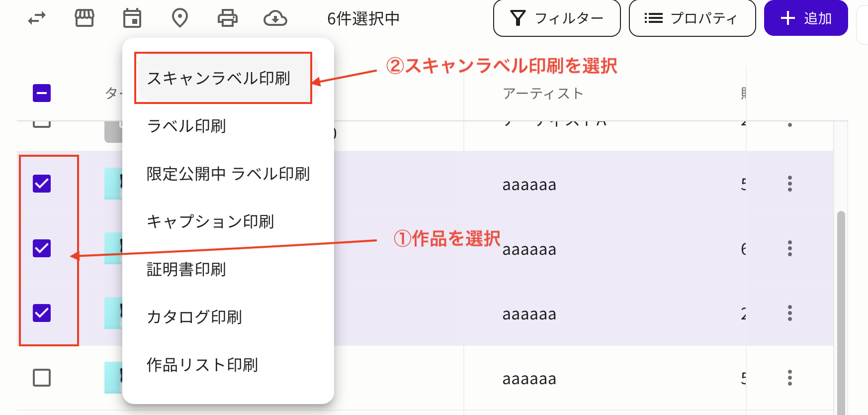Uncheck the second checked aaaaaa row checkbox
The image size is (868, 415).
(x=42, y=248)
